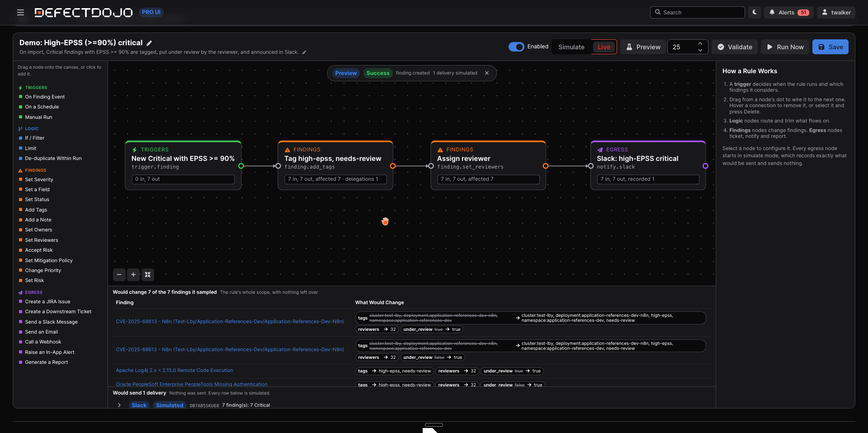Viewport: 868px width, 433px height.
Task: Add a Set Severity node
Action: point(39,179)
